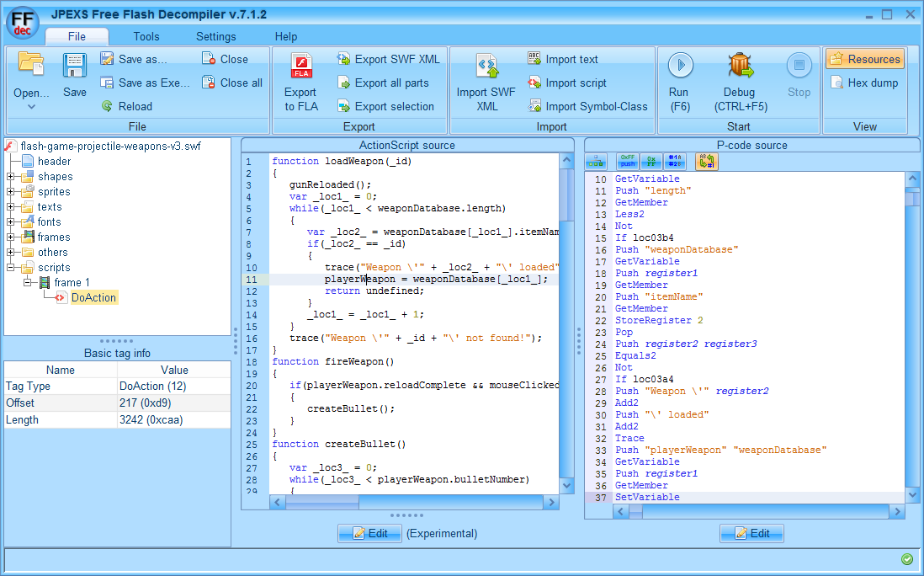This screenshot has width=924, height=576.
Task: Click the SetVariable line in P-code
Action: [647, 497]
